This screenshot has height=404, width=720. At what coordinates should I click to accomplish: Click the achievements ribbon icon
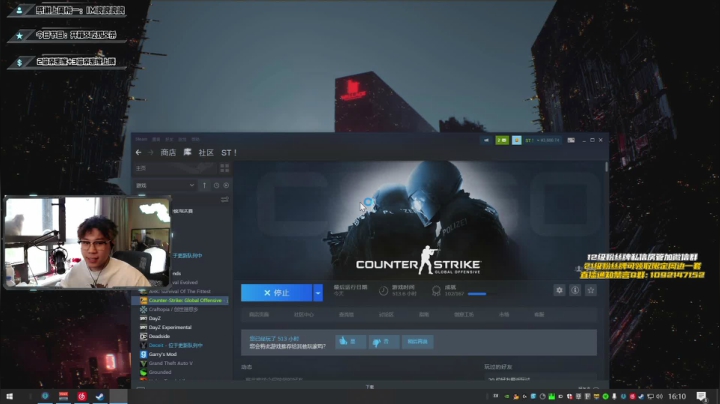coord(436,291)
